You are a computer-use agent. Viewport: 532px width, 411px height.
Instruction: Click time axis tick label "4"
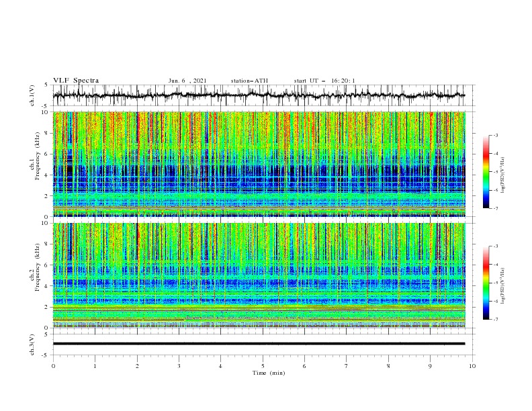pyautogui.click(x=220, y=366)
